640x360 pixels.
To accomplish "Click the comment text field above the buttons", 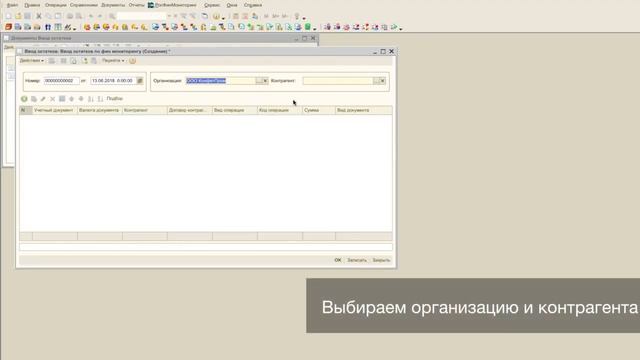I will point(206,247).
